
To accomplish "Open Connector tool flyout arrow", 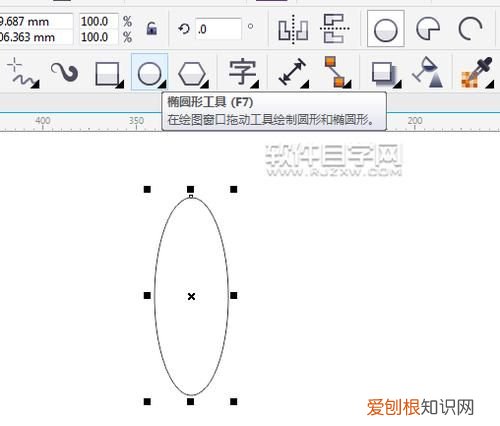I will [347, 85].
